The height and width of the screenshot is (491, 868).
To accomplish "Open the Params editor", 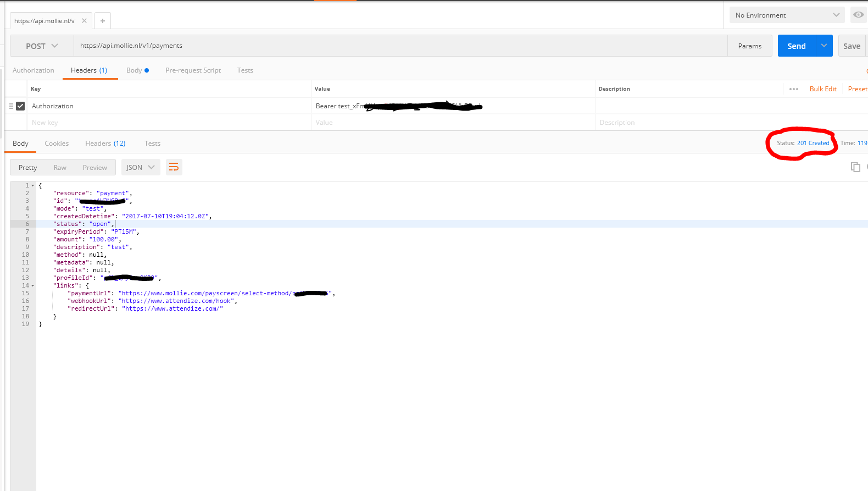I will [x=749, y=46].
